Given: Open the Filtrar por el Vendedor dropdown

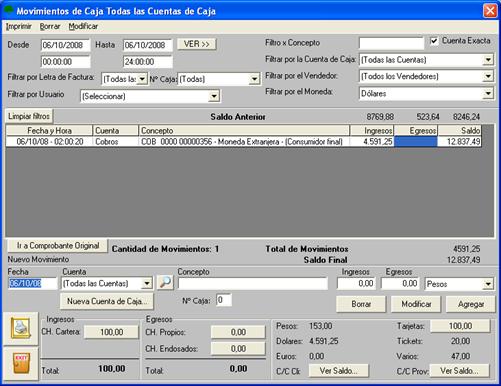Looking at the screenshot, I should pos(488,76).
